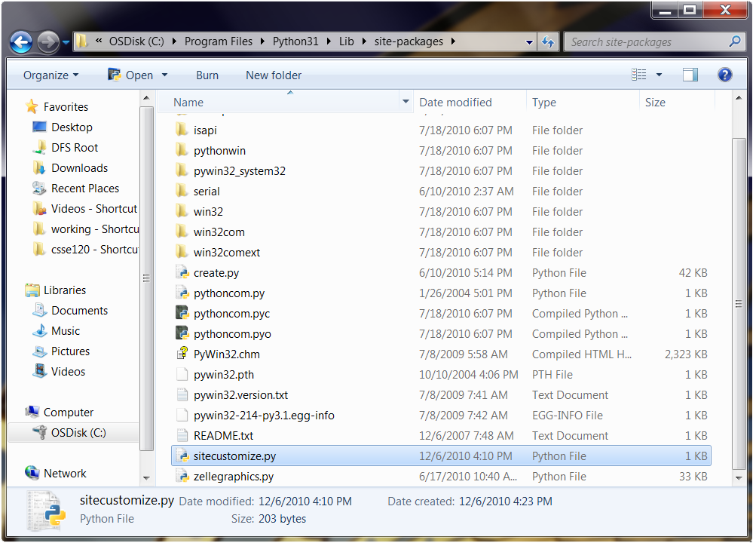Open the change view options dropdown arrow
This screenshot has width=756, height=543.
click(660, 75)
